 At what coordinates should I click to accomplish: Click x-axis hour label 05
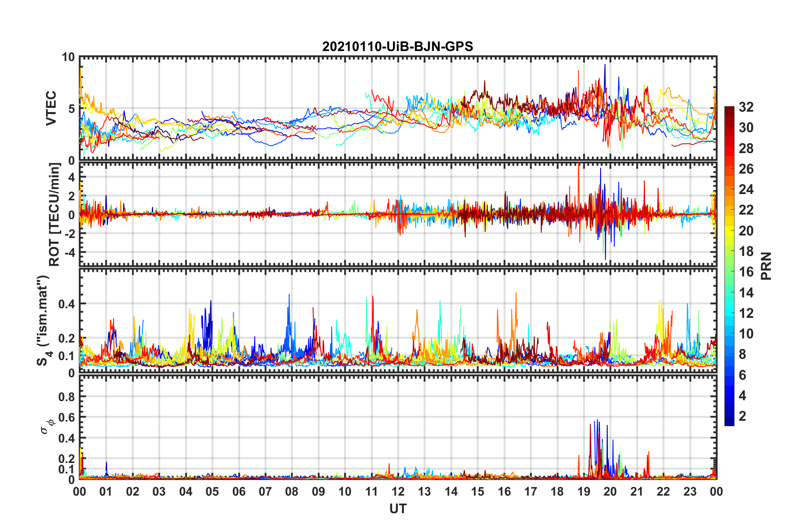(212, 491)
